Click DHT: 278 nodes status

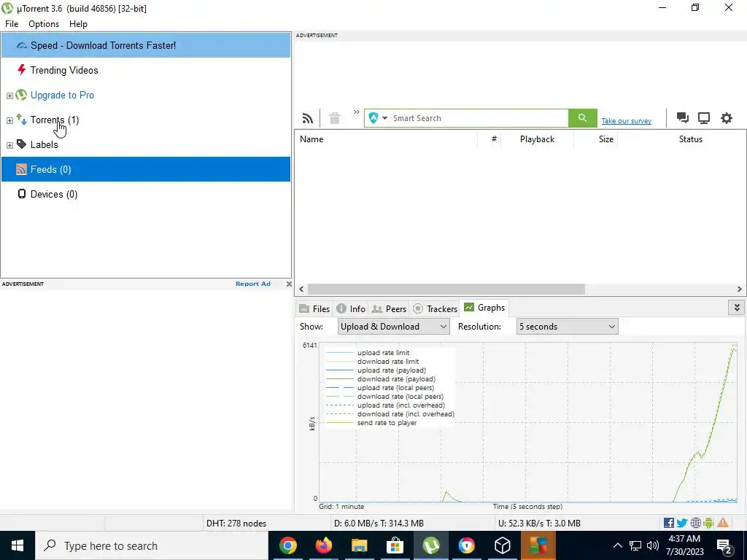(236, 524)
